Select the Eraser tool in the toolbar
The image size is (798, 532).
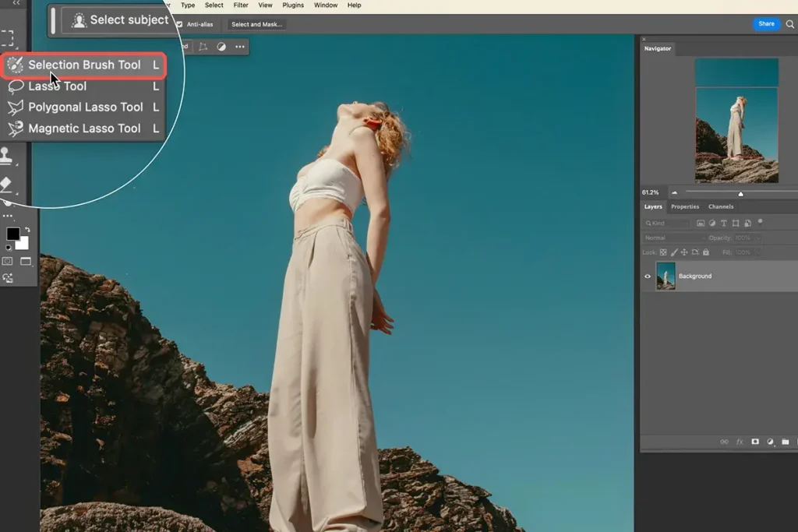point(7,185)
